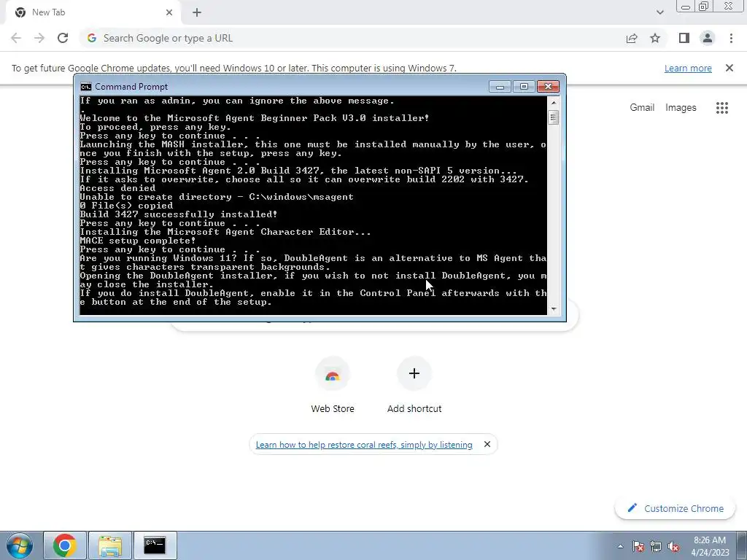The image size is (747, 560).
Task: Click Chrome taskbar icon
Action: click(65, 545)
